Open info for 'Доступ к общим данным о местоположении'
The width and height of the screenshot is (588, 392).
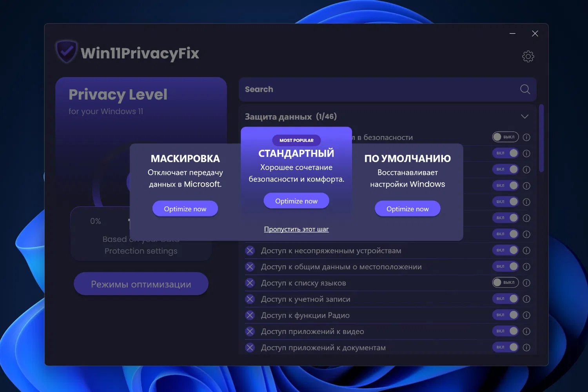pos(526,267)
